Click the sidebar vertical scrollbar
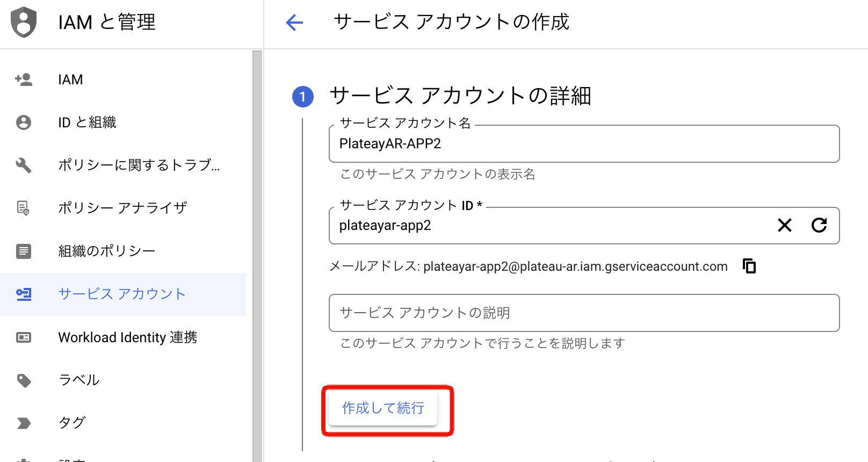This screenshot has height=462, width=868. [257, 252]
